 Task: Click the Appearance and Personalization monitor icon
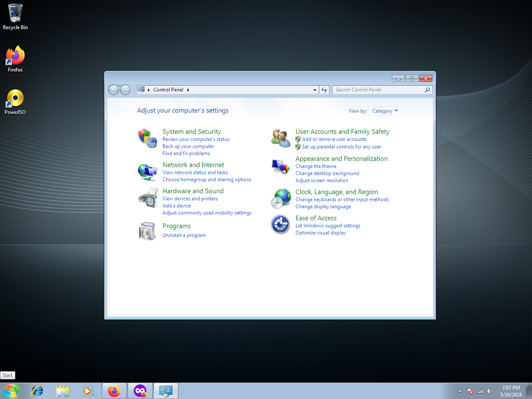coord(281,167)
